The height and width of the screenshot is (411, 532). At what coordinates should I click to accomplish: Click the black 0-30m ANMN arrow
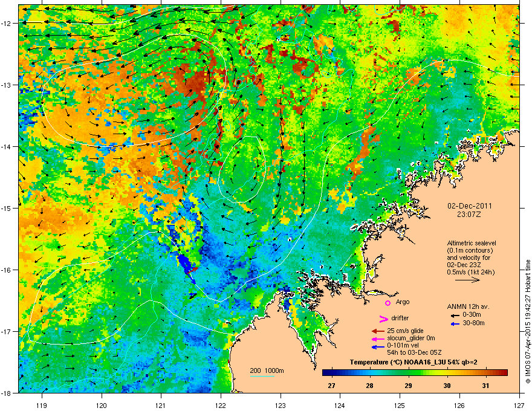click(455, 316)
